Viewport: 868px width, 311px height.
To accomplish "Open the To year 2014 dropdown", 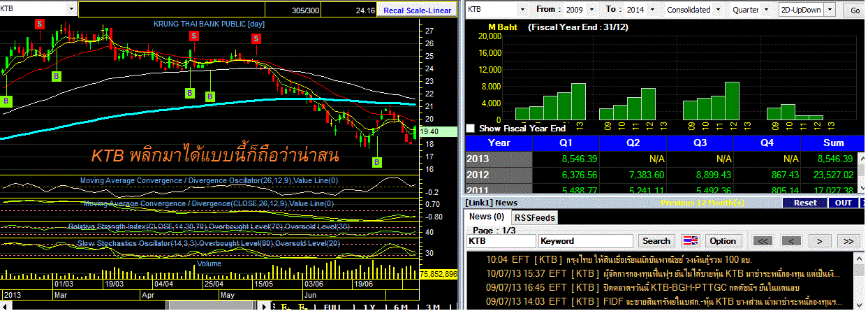I will pyautogui.click(x=654, y=10).
